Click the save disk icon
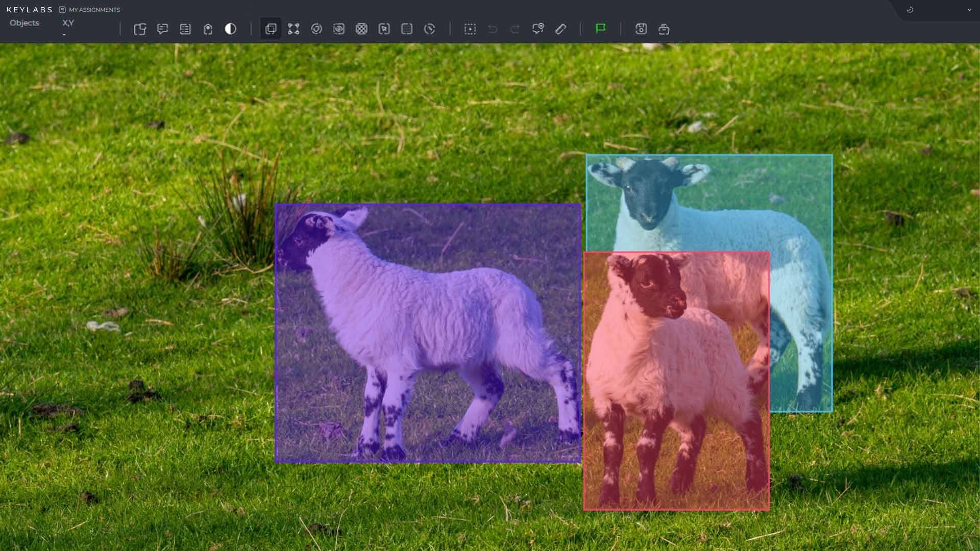 pos(641,29)
